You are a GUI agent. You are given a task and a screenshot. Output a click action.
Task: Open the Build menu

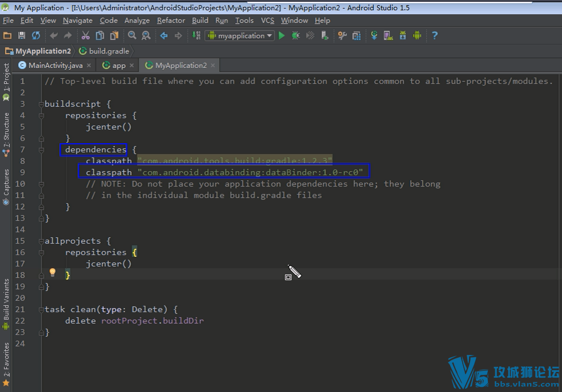(200, 21)
